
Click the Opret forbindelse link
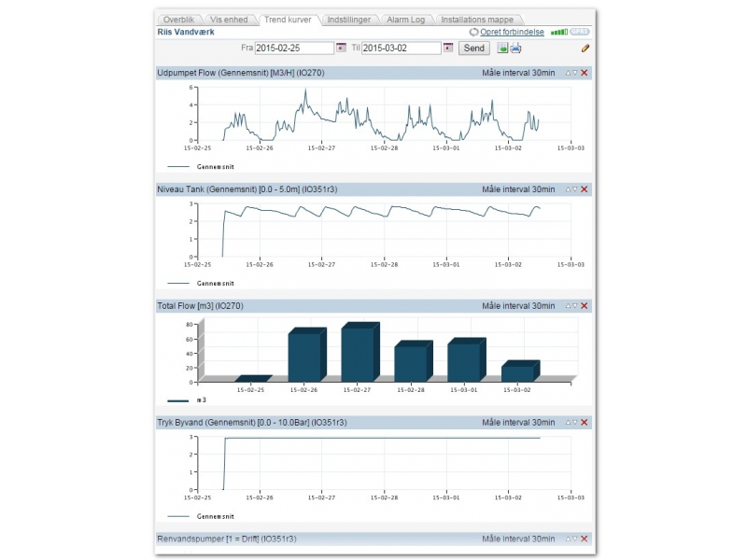click(513, 32)
